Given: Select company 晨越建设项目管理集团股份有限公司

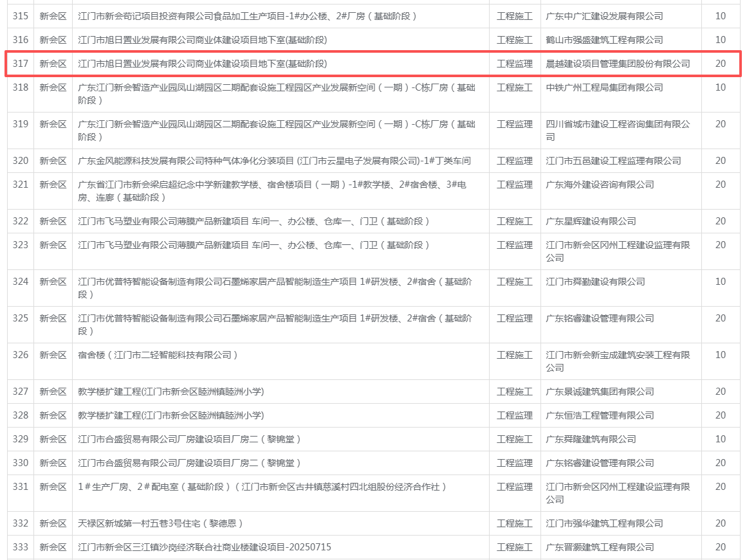Looking at the screenshot, I should point(618,64).
